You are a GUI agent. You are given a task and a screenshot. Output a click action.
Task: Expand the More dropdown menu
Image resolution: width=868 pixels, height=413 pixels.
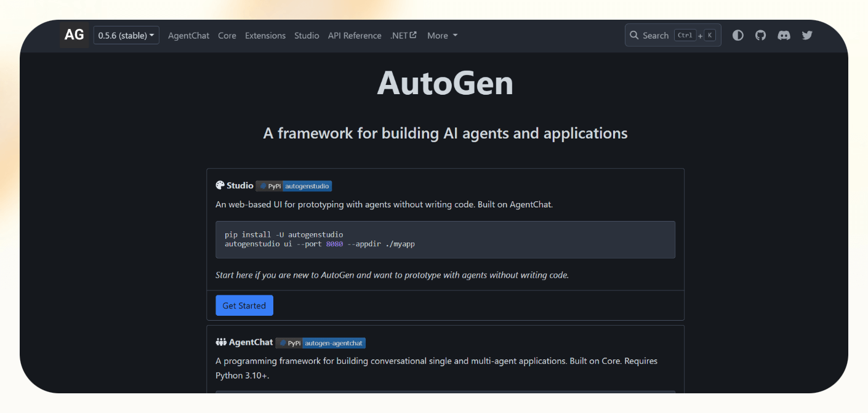point(443,36)
